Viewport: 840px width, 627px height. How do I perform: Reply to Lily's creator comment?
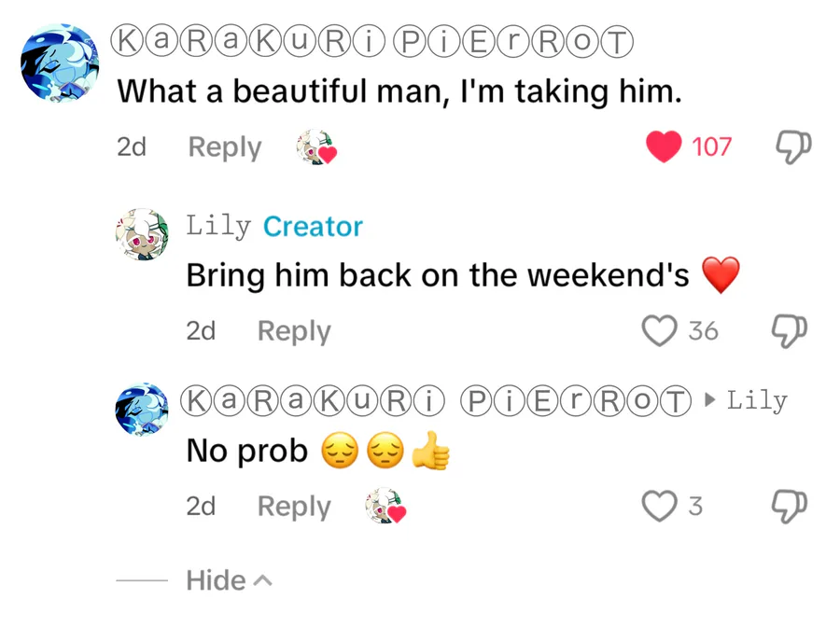tap(294, 331)
